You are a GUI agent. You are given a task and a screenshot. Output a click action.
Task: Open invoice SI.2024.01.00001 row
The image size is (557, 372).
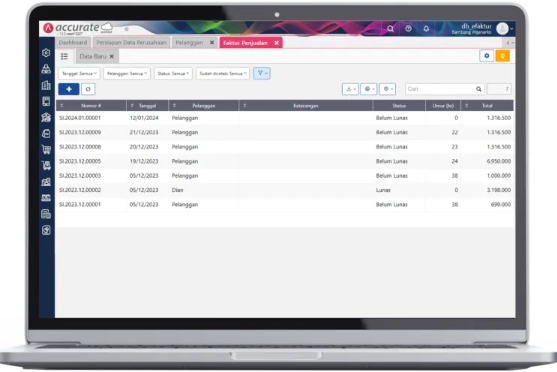coord(285,118)
